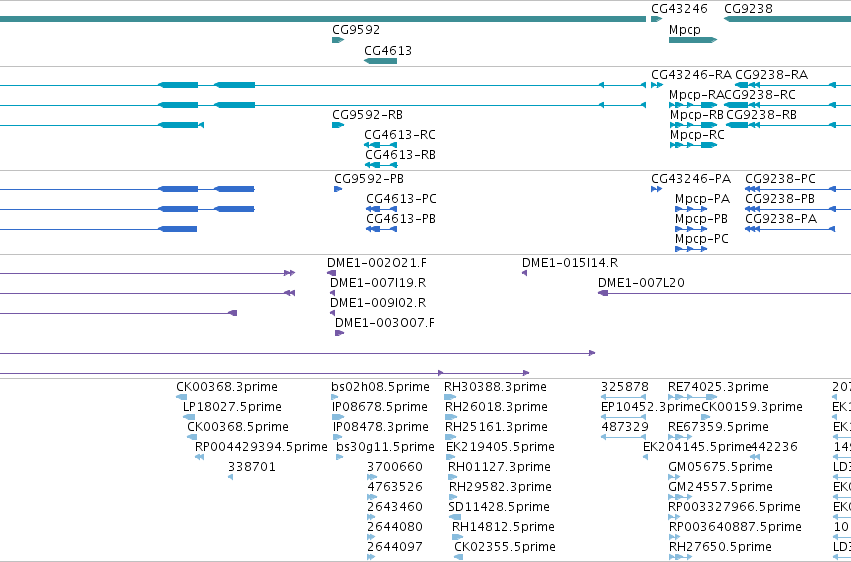Select EST IP08678.5prime
This screenshot has height=562, width=851.
coord(380,407)
